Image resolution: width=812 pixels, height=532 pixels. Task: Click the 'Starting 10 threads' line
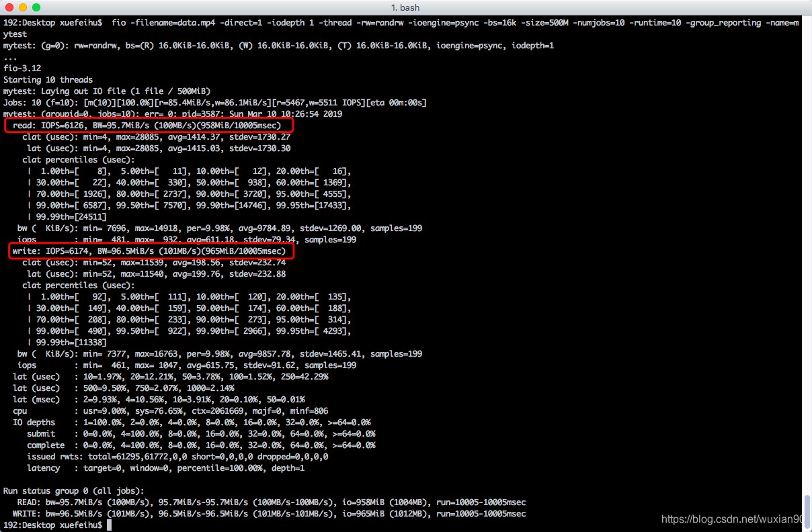pos(48,80)
